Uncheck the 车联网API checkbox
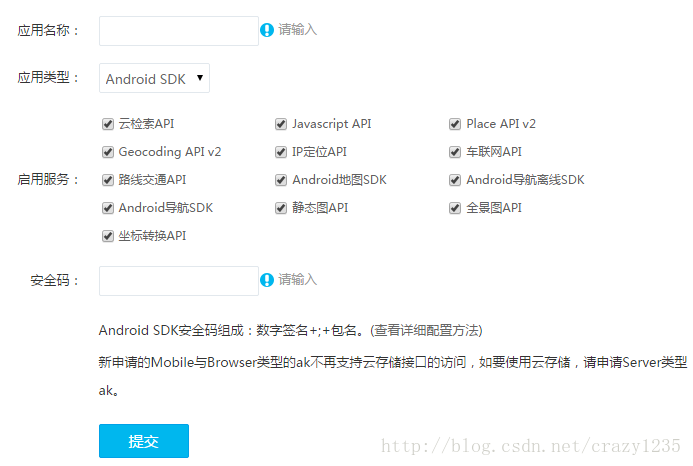This screenshot has height=466, width=693. (455, 152)
